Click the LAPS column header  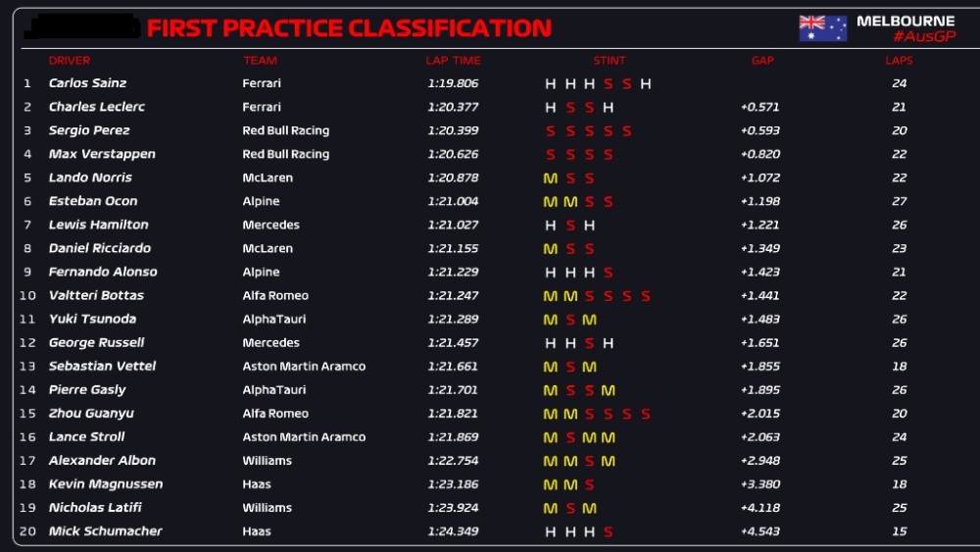point(899,61)
